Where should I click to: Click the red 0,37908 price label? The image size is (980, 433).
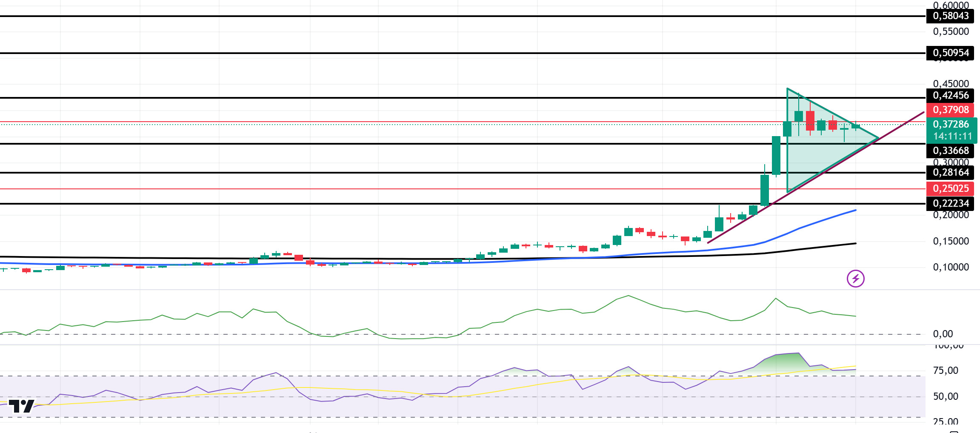coord(950,110)
